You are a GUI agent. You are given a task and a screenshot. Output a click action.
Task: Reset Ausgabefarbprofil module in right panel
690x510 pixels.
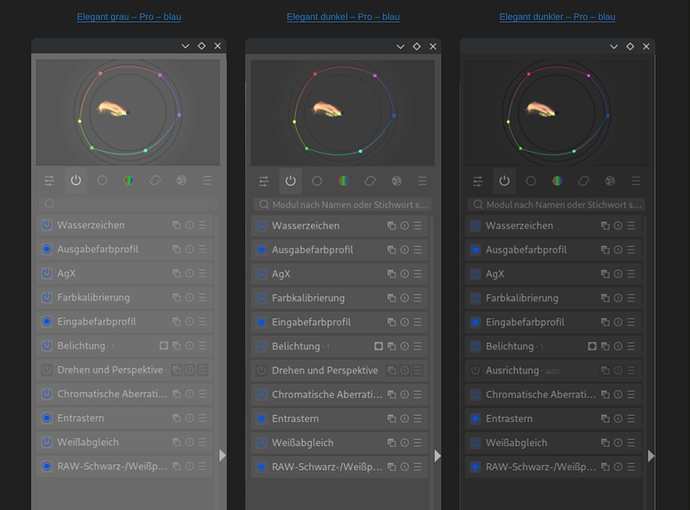click(618, 250)
